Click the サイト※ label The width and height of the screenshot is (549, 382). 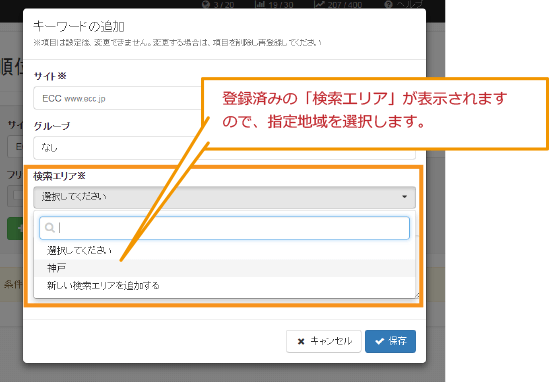50,76
